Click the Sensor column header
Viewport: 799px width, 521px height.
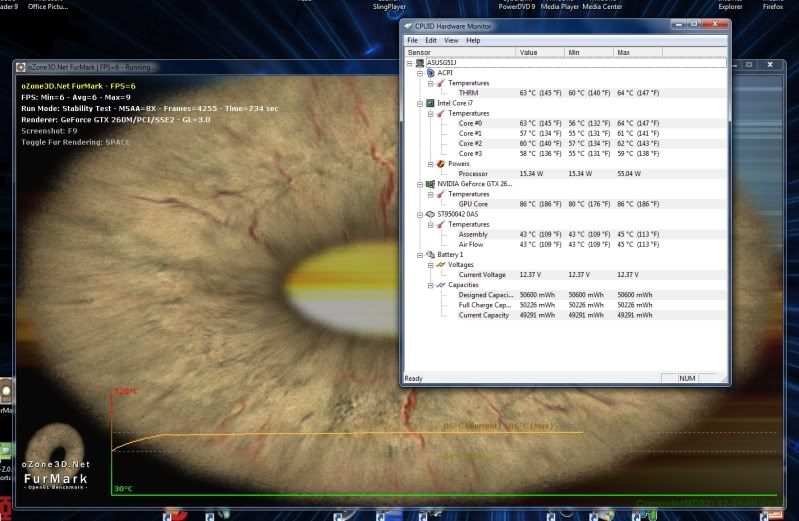pos(460,52)
